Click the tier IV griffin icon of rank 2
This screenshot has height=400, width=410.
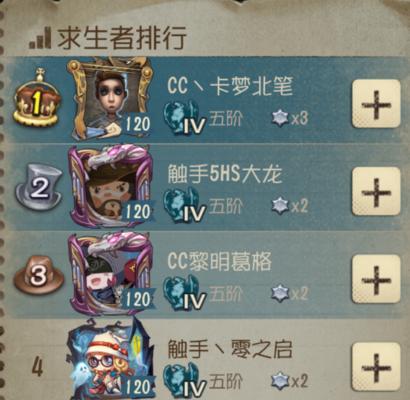(184, 205)
